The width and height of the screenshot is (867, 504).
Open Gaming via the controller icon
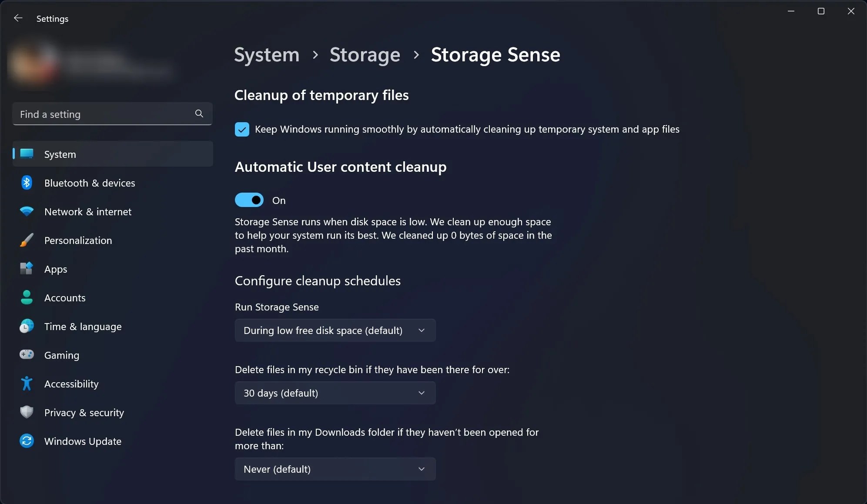click(26, 355)
